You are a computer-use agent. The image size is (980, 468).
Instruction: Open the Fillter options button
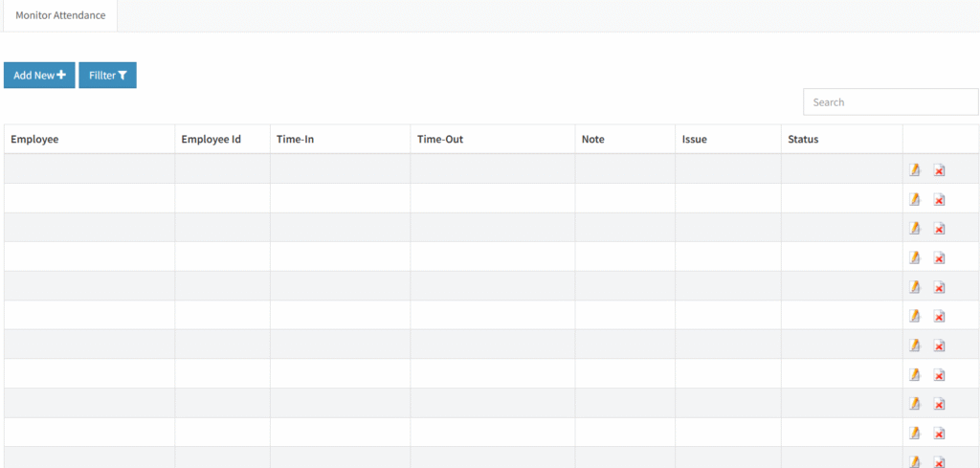[x=107, y=75]
